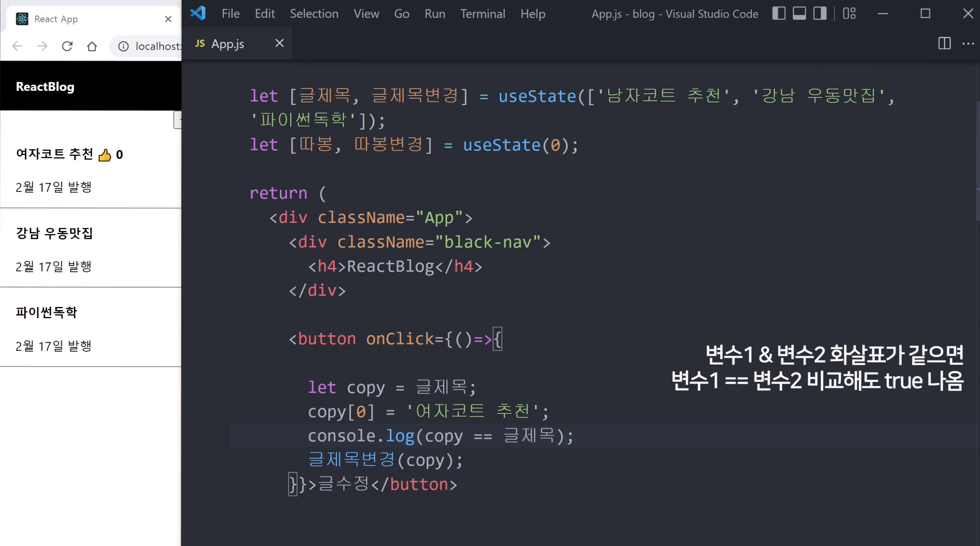Viewport: 980px width, 546px height.
Task: Click the 파이썬독학 post title
Action: [x=47, y=312]
